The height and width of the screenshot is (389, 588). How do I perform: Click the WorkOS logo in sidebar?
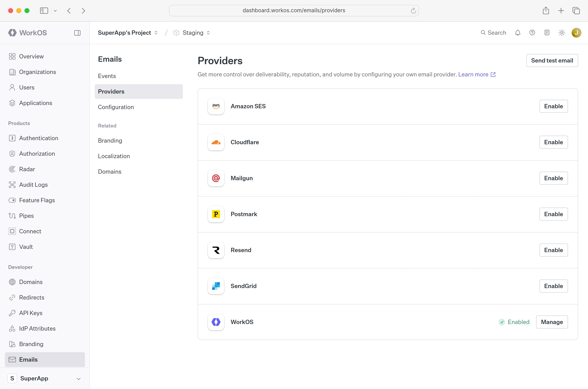[28, 33]
